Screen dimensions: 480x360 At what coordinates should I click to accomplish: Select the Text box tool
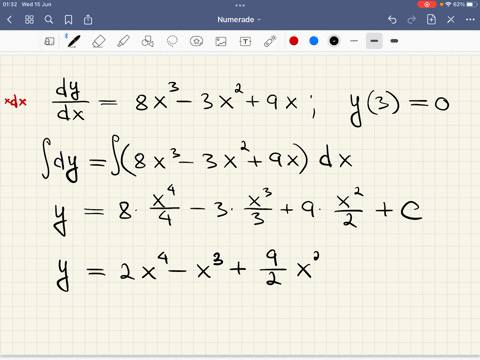tap(245, 41)
